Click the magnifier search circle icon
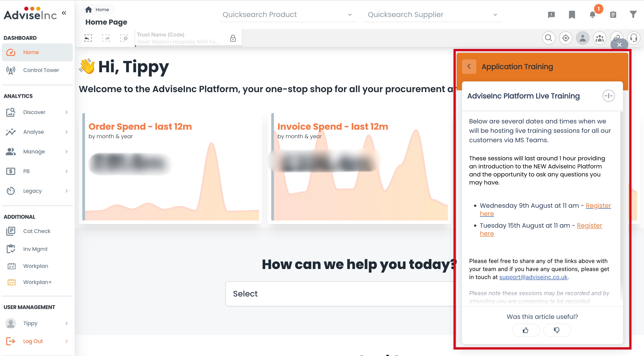644x356 pixels. click(549, 38)
